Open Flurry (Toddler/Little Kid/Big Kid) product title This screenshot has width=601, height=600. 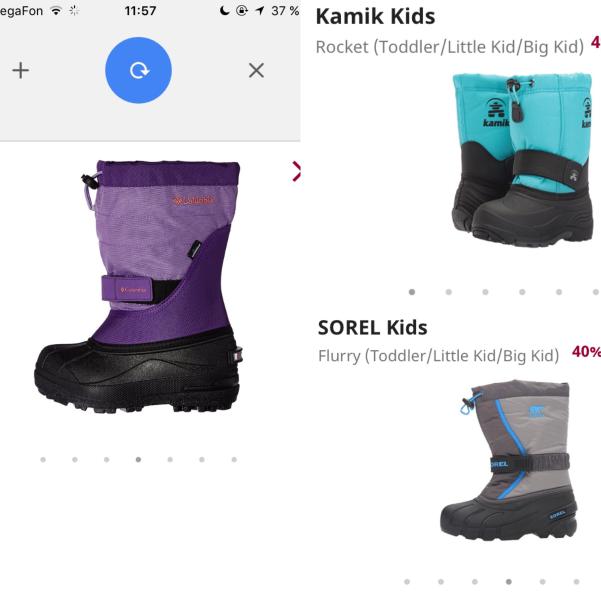(438, 356)
